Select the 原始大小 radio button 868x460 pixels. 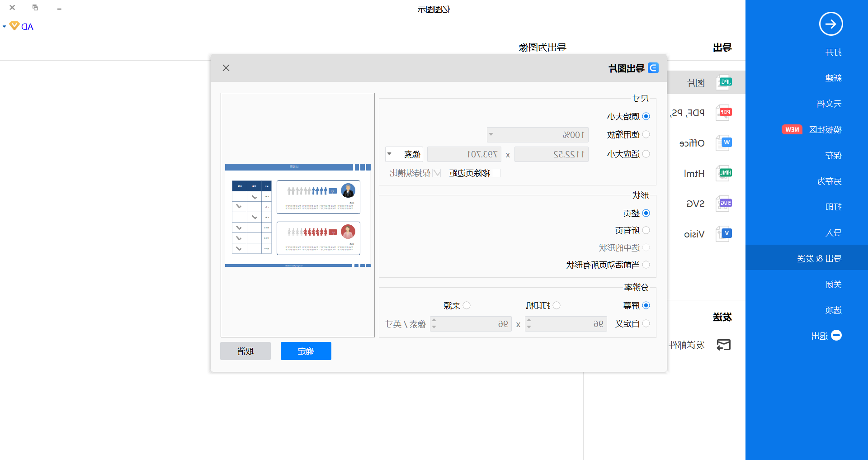pos(646,116)
